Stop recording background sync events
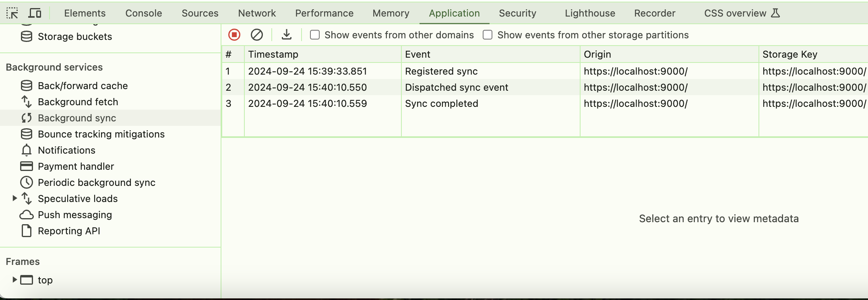This screenshot has height=300, width=868. pyautogui.click(x=234, y=35)
